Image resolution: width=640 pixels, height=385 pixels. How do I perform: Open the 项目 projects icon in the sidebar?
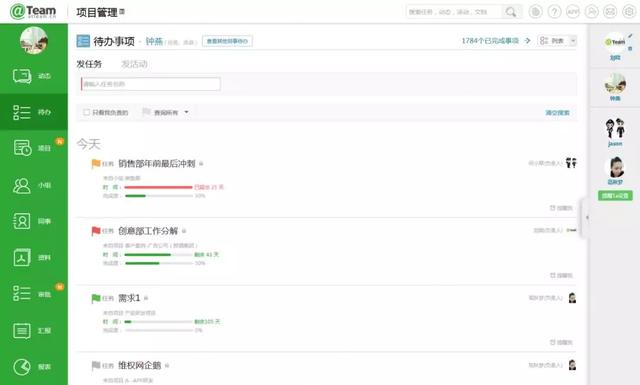click(22, 148)
